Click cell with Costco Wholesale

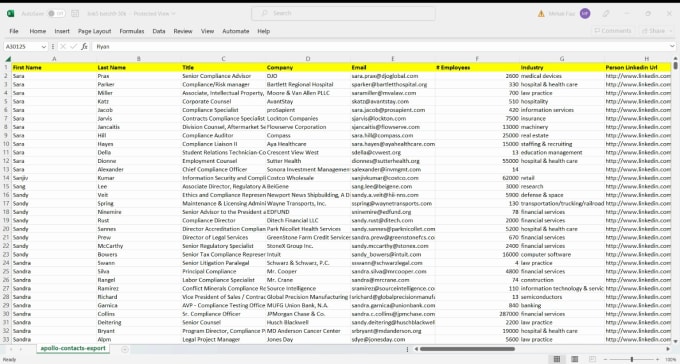308,178
